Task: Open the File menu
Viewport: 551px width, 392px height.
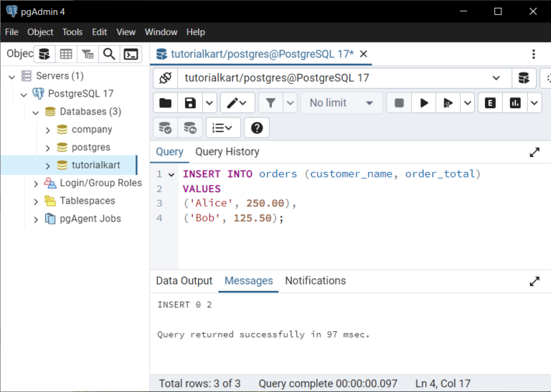Action: (11, 32)
